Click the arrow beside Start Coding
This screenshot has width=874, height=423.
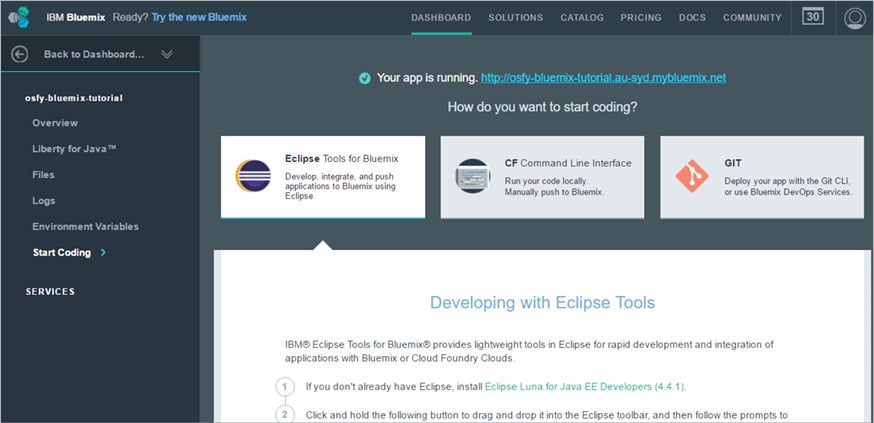click(103, 252)
